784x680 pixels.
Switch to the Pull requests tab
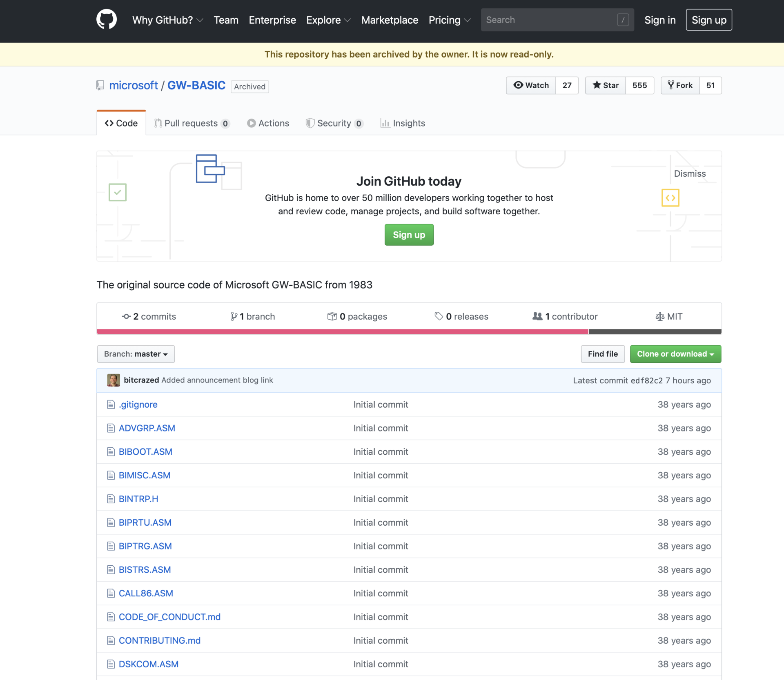point(191,123)
